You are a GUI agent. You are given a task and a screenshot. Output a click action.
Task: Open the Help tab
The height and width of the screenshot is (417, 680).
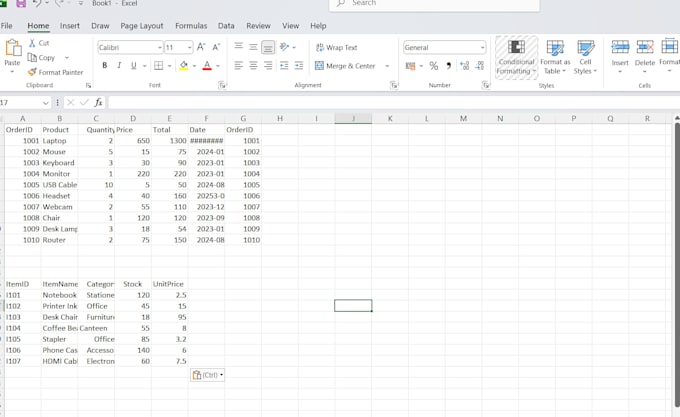coord(318,26)
